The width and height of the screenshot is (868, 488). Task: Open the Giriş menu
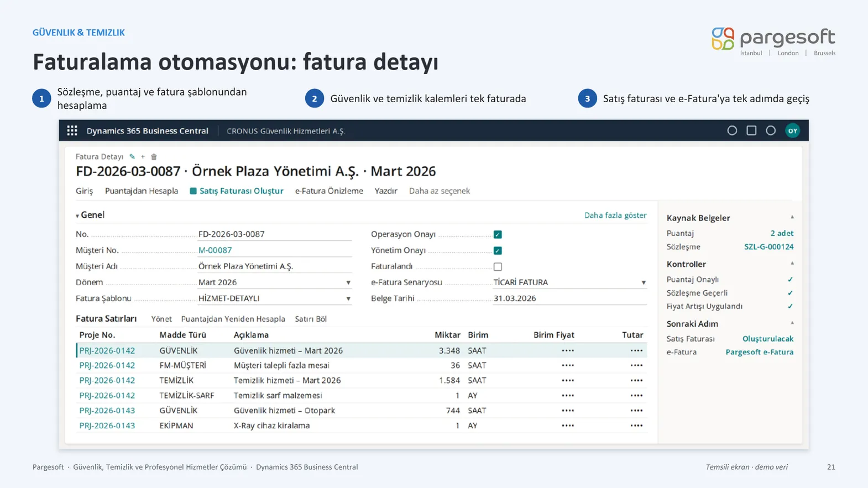click(84, 191)
